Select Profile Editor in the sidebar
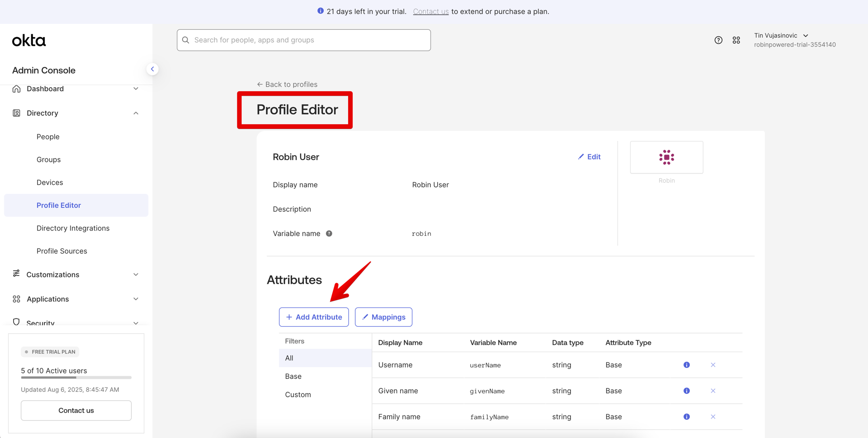The width and height of the screenshot is (868, 438). coord(76,205)
